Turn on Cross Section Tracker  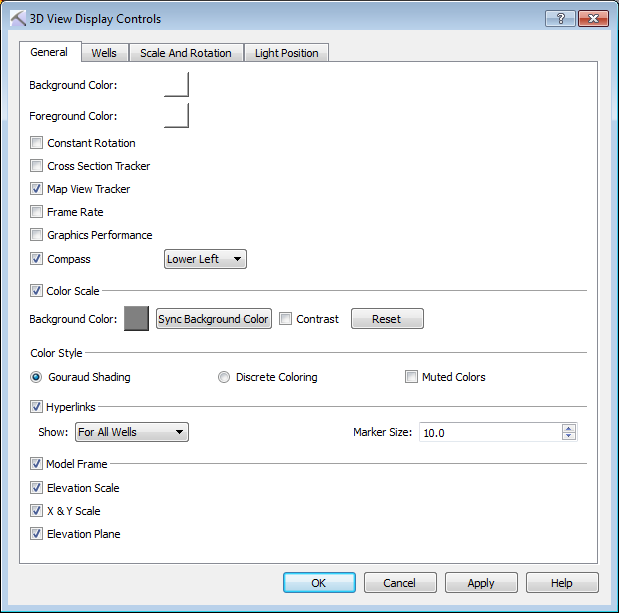pyautogui.click(x=37, y=166)
